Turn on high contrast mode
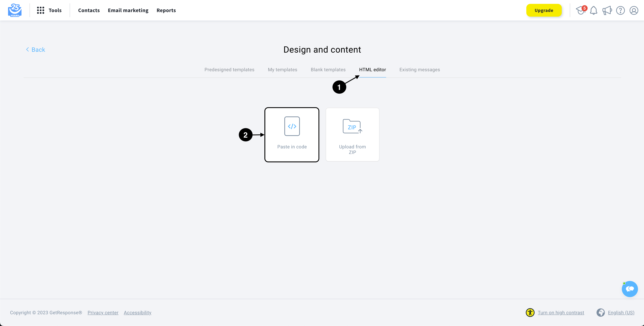Screen dimensions: 644x326 click(x=561, y=313)
